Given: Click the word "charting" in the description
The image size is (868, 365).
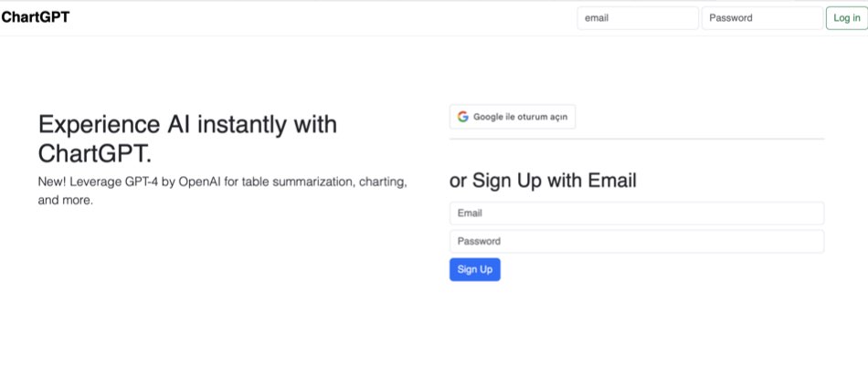Looking at the screenshot, I should click(x=383, y=182).
